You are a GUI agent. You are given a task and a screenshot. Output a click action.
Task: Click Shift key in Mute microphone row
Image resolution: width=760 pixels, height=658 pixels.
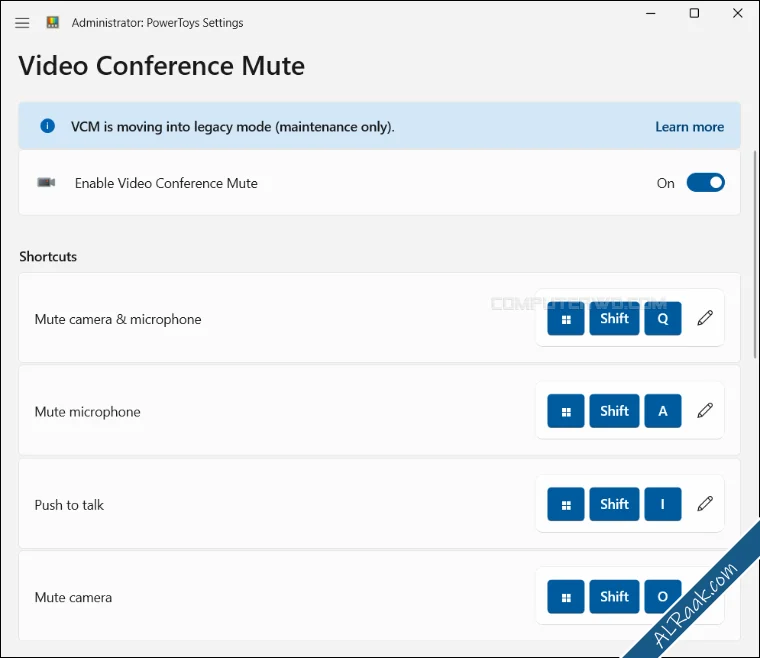coord(614,411)
